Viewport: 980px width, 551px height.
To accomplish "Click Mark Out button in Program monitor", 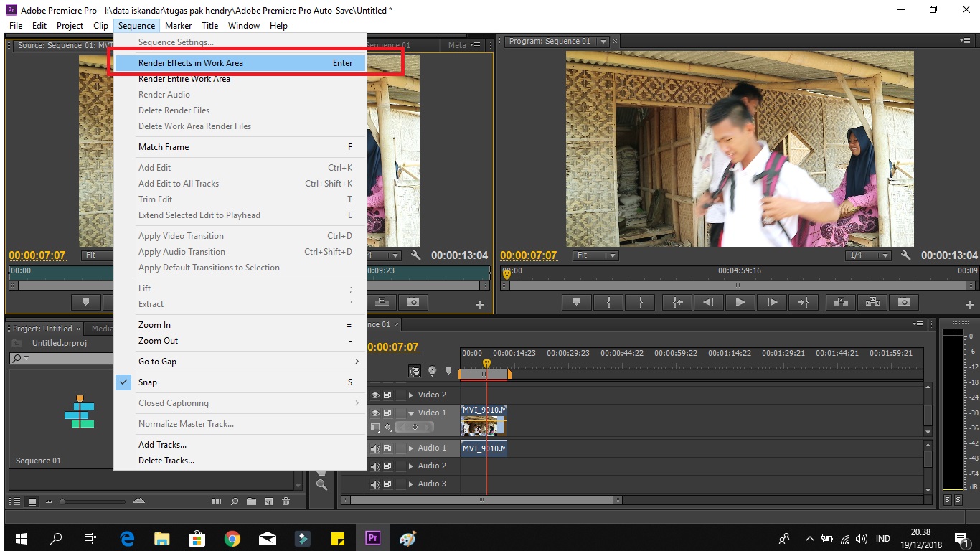I will coord(640,303).
